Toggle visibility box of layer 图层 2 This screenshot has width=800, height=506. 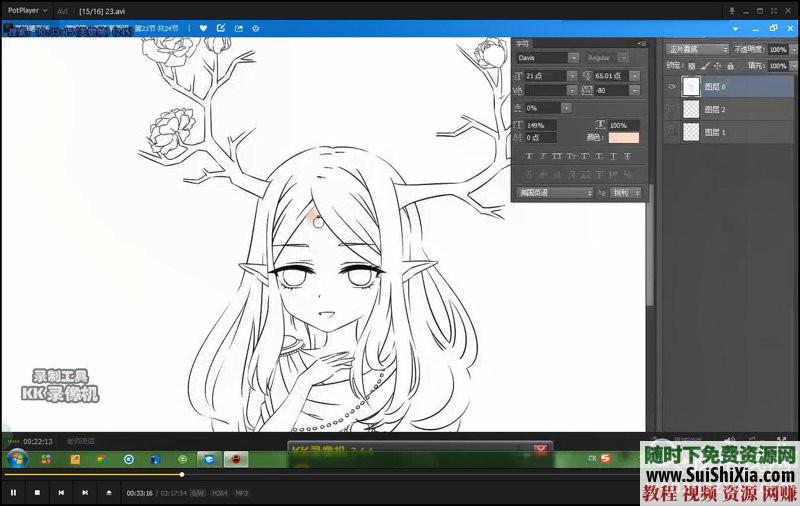(672, 109)
